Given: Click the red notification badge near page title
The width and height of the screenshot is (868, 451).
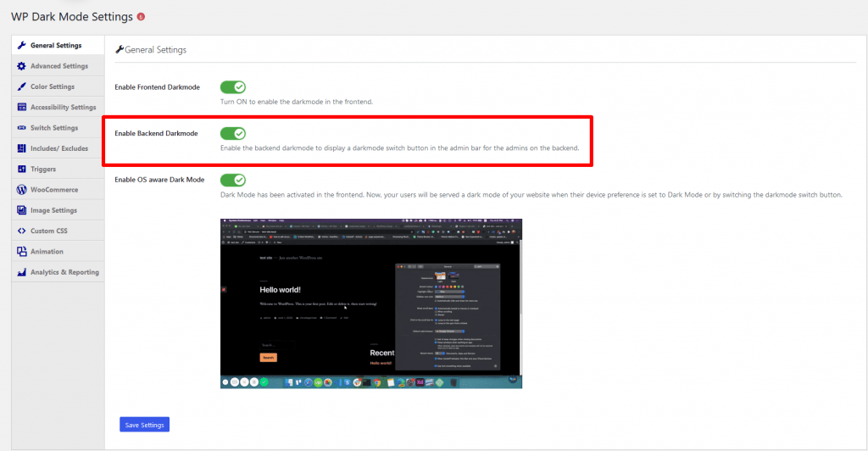Looking at the screenshot, I should point(142,17).
